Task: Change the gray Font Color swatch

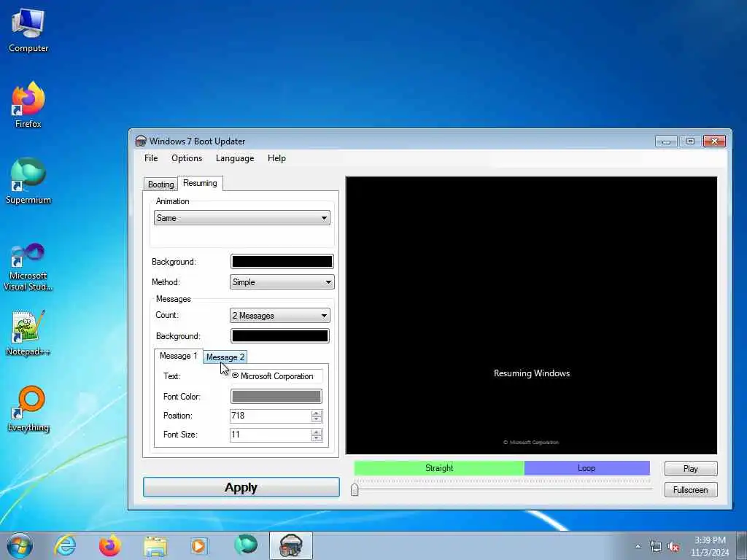Action: click(276, 396)
